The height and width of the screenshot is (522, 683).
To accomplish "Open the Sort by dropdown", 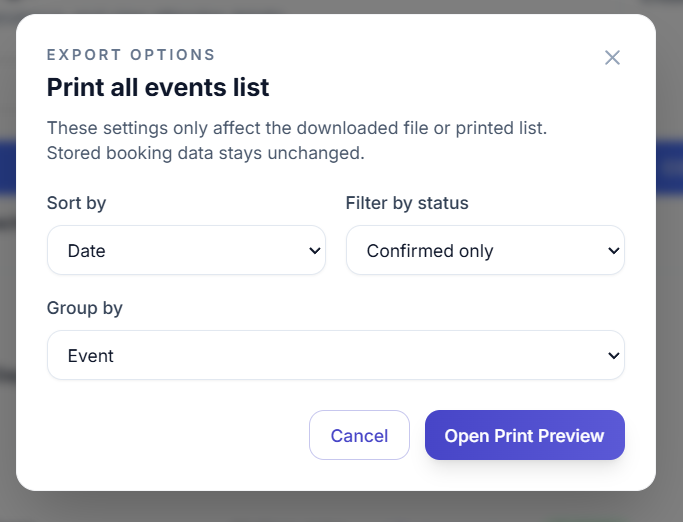I will tap(186, 250).
